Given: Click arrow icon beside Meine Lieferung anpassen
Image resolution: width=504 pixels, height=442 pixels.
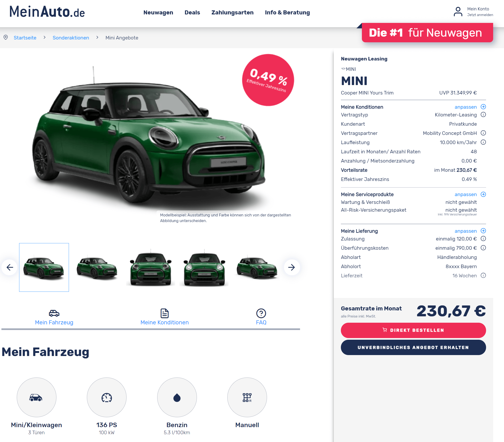Looking at the screenshot, I should click(483, 231).
